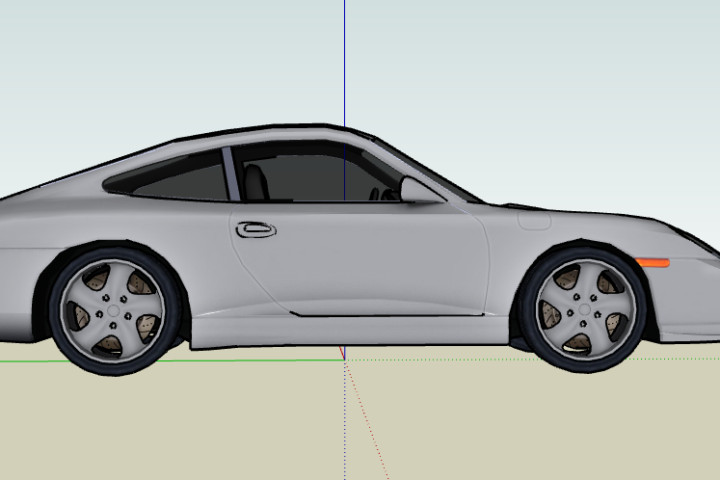This screenshot has height=480, width=720.
Task: Select the orange side marker light
Action: pos(652,263)
